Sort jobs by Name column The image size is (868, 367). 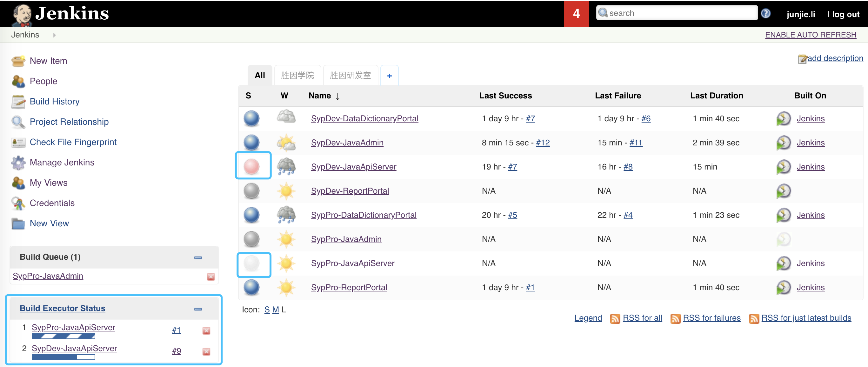point(319,96)
